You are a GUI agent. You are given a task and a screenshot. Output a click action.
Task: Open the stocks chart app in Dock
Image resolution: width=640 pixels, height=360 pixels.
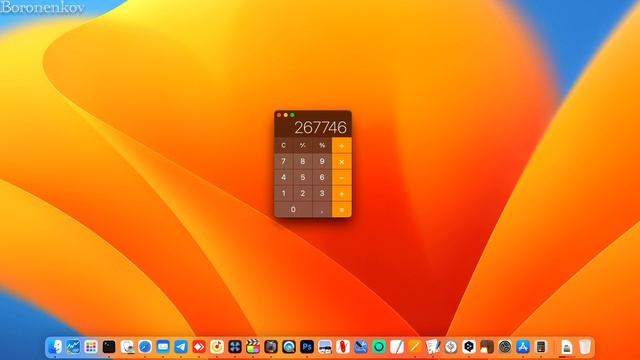[73, 347]
